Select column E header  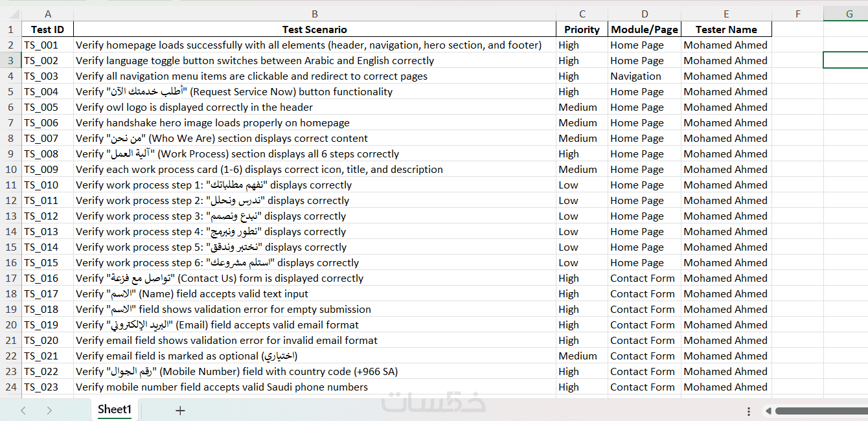pos(726,14)
